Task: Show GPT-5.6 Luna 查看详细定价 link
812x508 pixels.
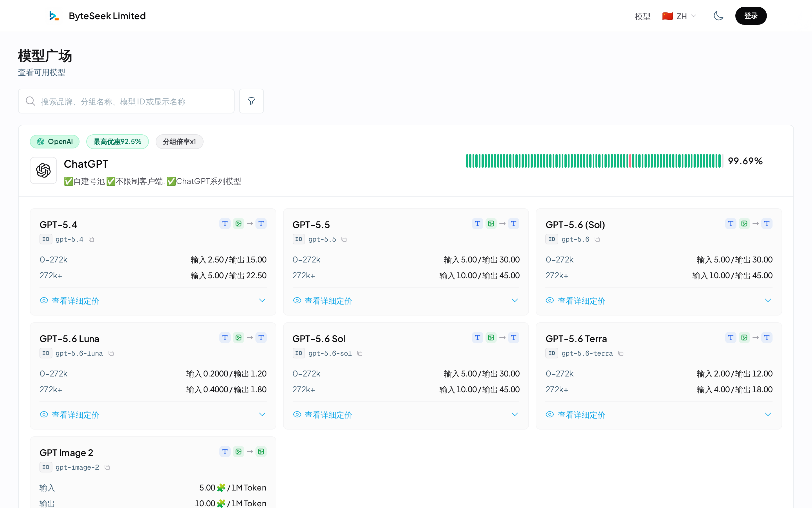Action: click(69, 415)
